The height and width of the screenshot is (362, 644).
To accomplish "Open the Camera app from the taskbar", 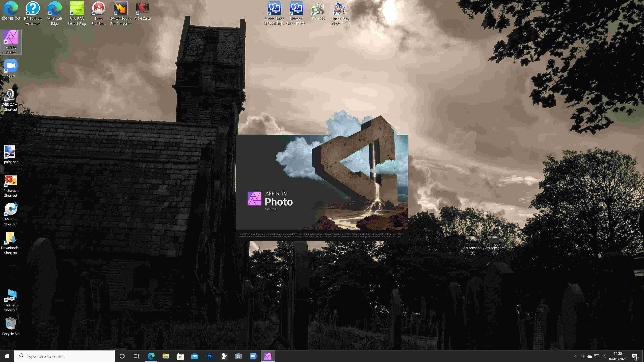I will [238, 356].
